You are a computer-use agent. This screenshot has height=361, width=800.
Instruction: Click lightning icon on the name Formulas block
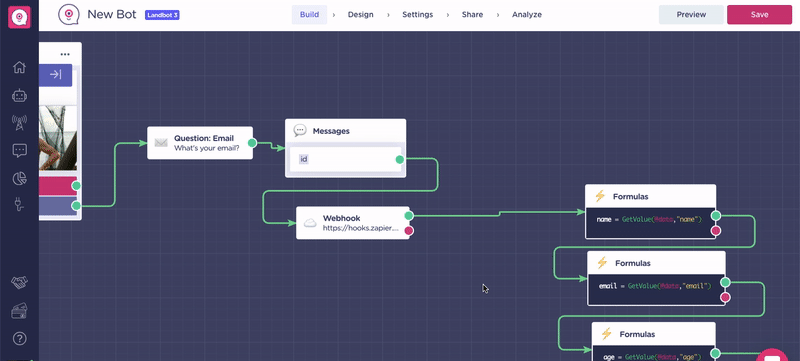[600, 196]
